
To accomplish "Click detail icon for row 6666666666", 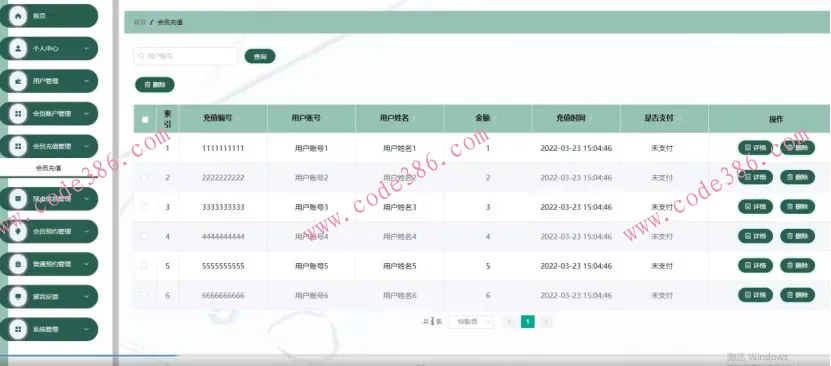I will tap(748, 295).
